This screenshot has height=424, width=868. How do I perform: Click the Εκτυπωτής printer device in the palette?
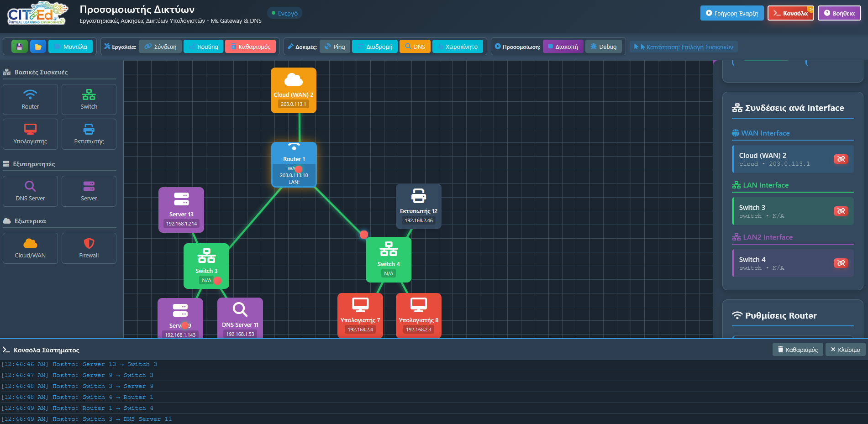(x=89, y=134)
